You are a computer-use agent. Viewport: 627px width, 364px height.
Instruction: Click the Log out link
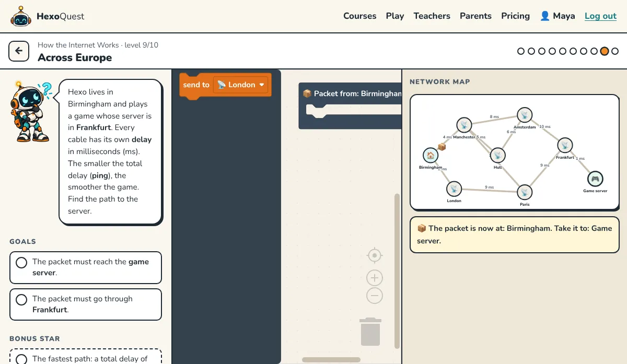click(x=601, y=16)
